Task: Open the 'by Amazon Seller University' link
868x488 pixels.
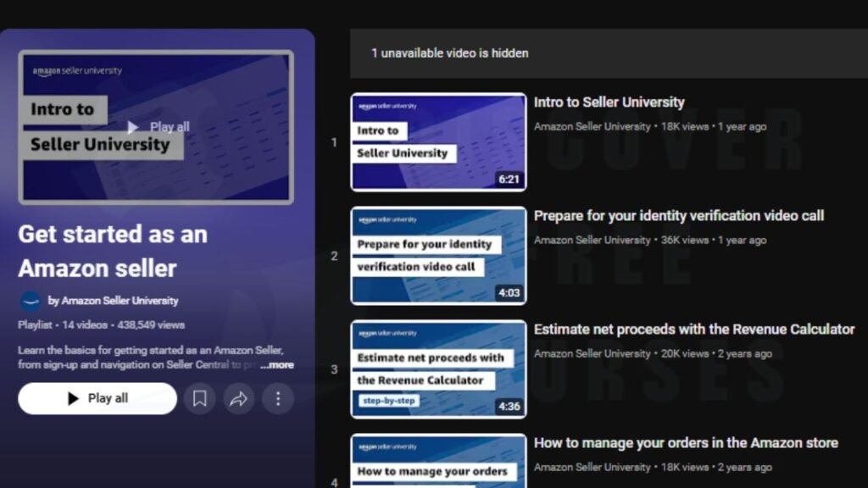Action: click(113, 301)
